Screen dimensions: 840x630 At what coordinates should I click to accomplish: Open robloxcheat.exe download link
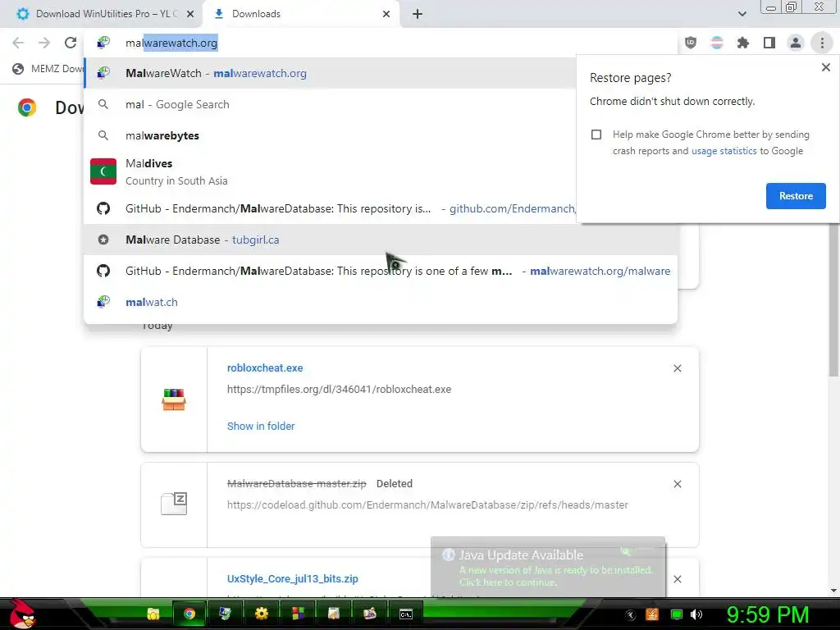point(265,368)
